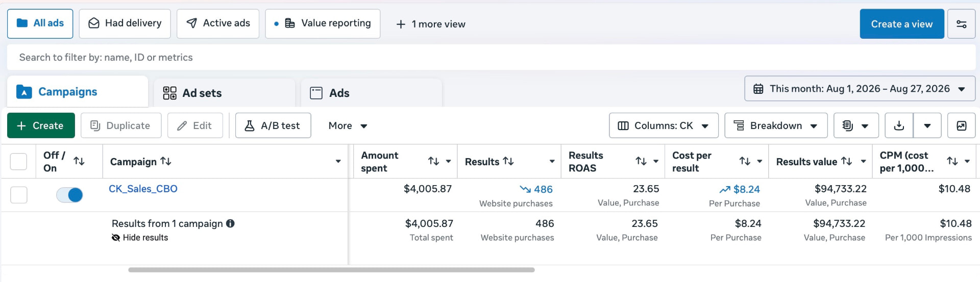Click the Duplicate button

click(121, 125)
